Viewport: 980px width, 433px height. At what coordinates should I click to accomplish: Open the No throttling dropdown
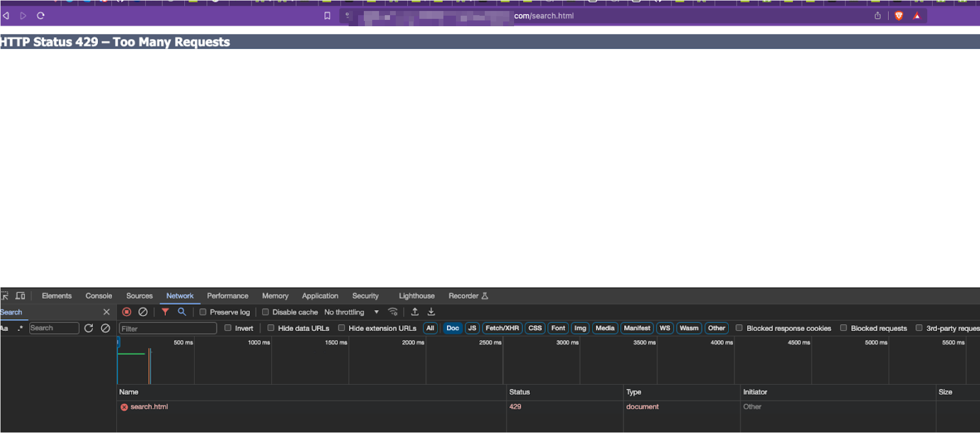[x=351, y=312]
